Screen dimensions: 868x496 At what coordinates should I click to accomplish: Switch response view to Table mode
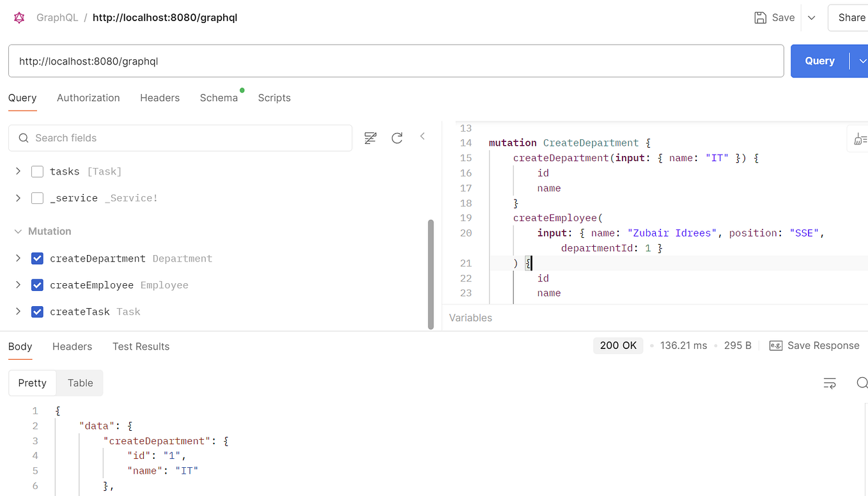(79, 383)
